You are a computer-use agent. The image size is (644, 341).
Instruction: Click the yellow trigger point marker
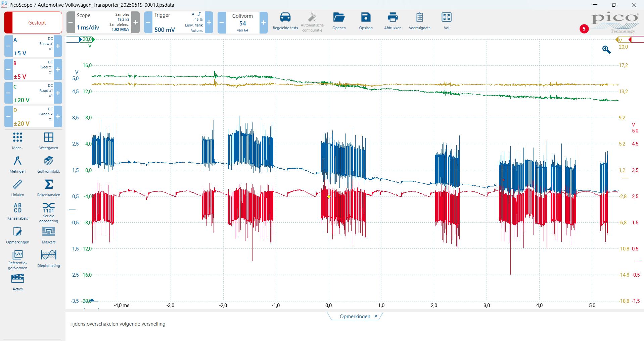coord(329,197)
